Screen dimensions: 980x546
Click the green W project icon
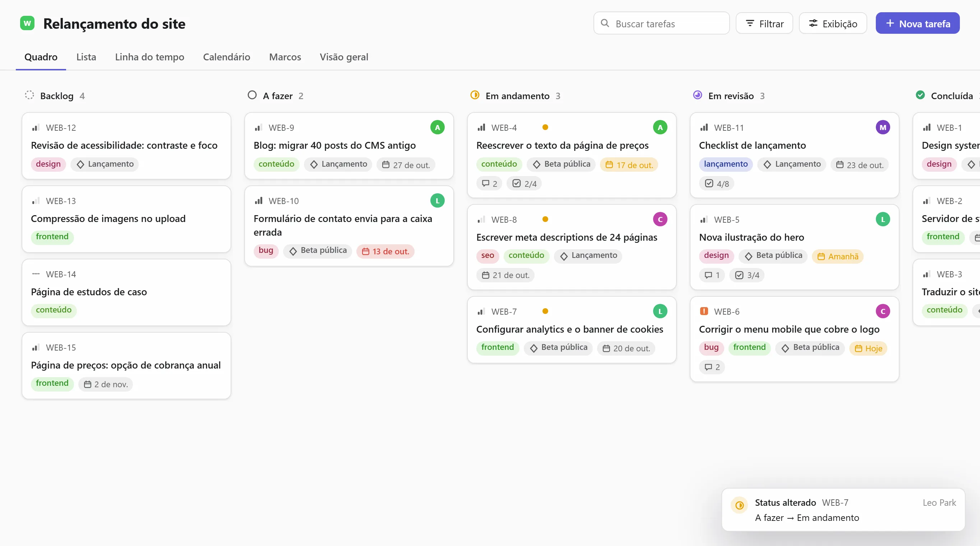coord(27,23)
